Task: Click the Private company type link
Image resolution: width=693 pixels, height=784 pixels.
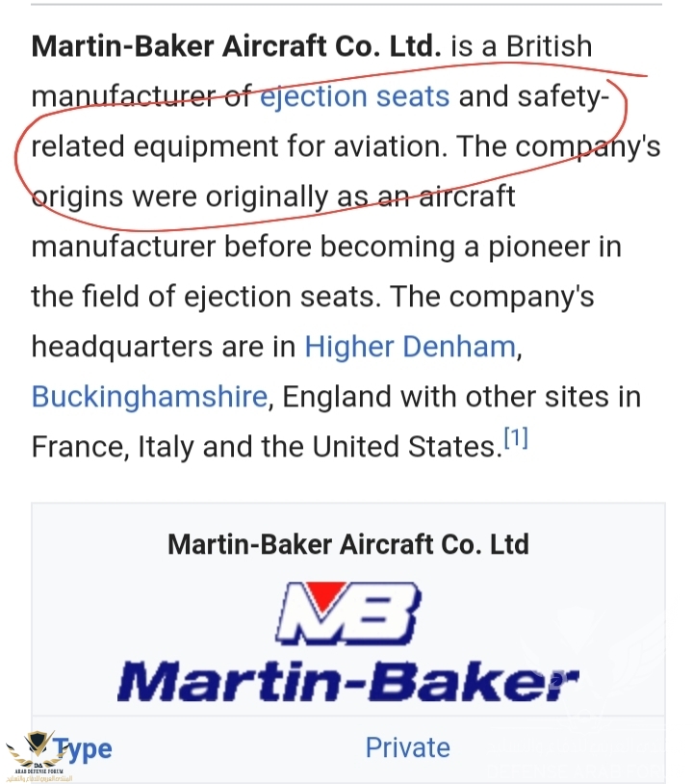Action: point(408,748)
